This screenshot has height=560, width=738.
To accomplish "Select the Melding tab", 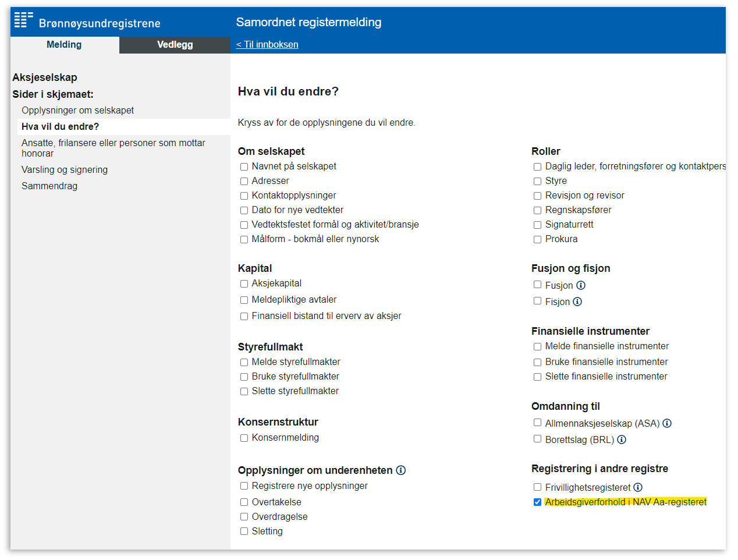I will coord(64,45).
